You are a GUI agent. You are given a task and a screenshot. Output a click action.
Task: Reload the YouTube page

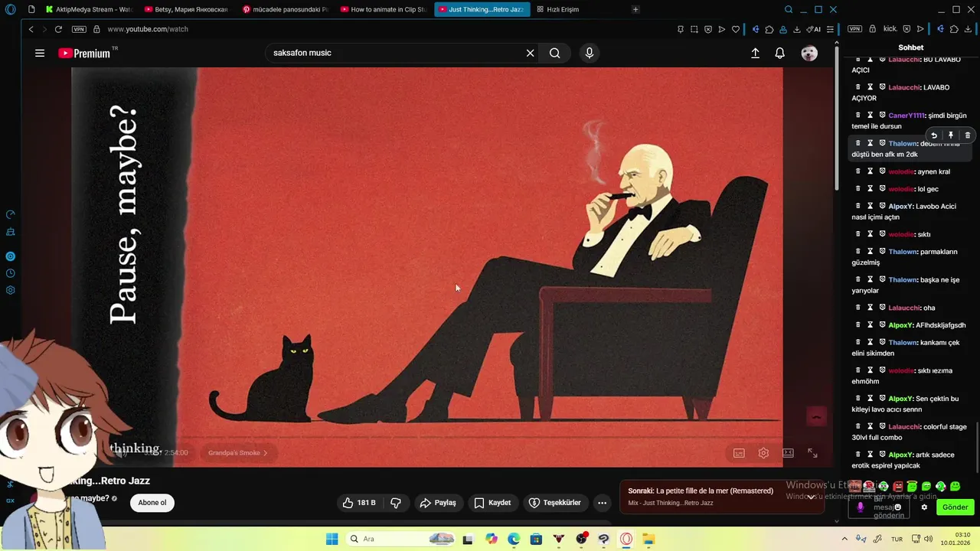pyautogui.click(x=58, y=29)
